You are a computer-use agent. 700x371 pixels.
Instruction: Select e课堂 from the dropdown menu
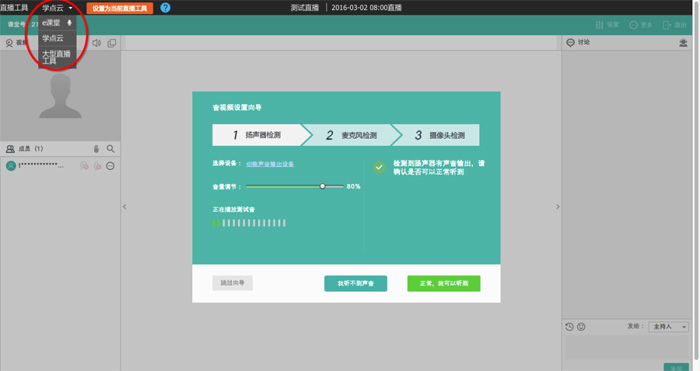57,23
